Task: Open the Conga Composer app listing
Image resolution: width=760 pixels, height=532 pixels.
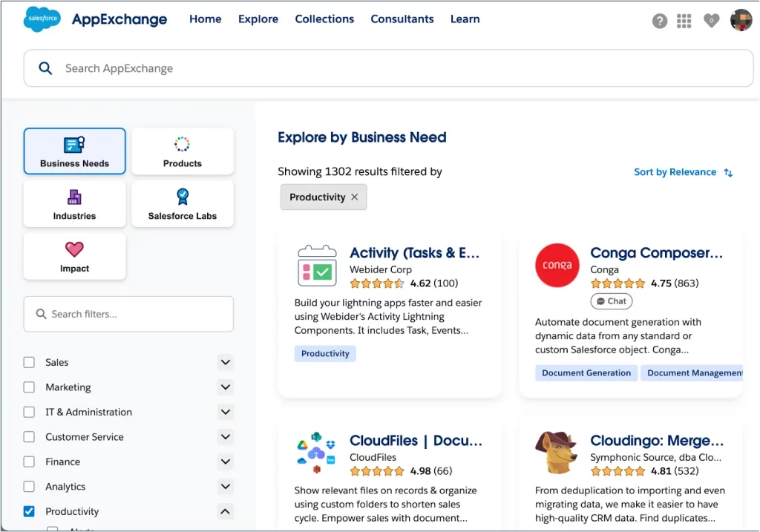Action: (658, 253)
